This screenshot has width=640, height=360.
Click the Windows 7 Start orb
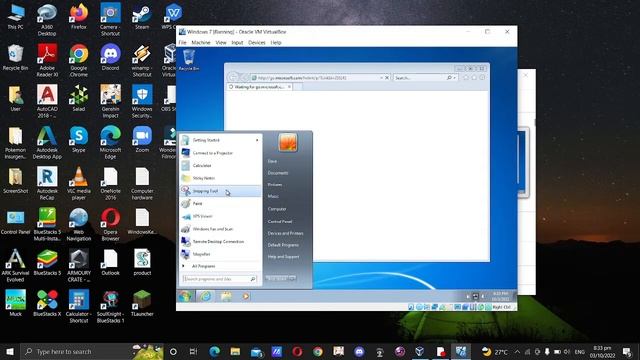(x=185, y=296)
